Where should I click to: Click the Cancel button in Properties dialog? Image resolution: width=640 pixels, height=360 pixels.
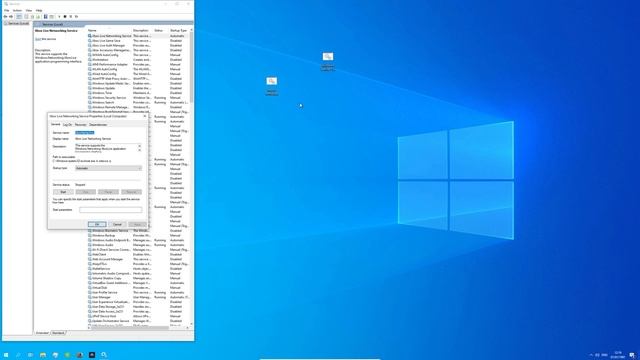(x=117, y=224)
